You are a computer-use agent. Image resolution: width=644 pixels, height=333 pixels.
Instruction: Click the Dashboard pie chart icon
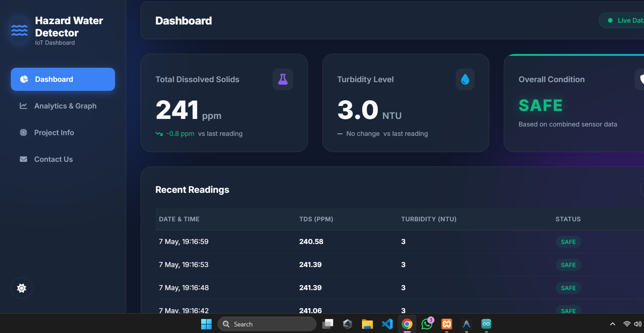(x=24, y=79)
